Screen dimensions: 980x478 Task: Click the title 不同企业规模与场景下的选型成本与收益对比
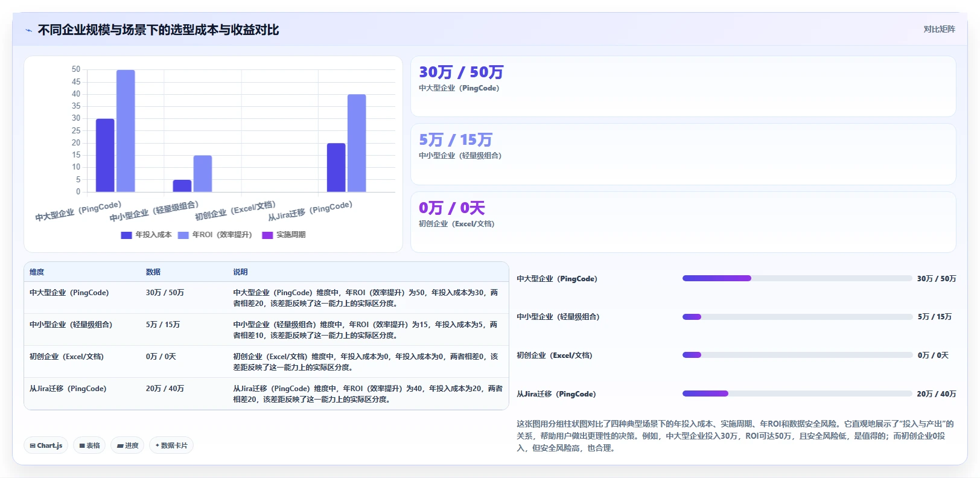tap(158, 30)
